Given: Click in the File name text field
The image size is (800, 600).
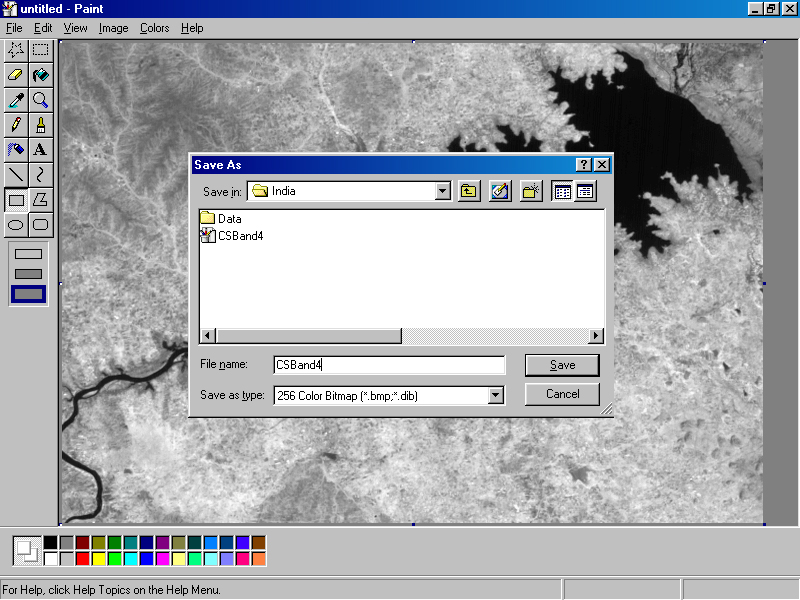Looking at the screenshot, I should click(x=388, y=365).
